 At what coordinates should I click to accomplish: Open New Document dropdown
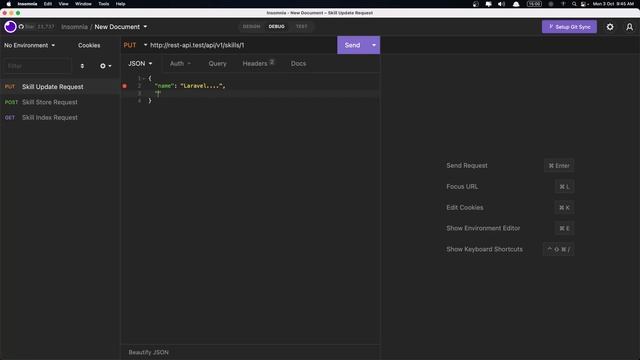[121, 27]
